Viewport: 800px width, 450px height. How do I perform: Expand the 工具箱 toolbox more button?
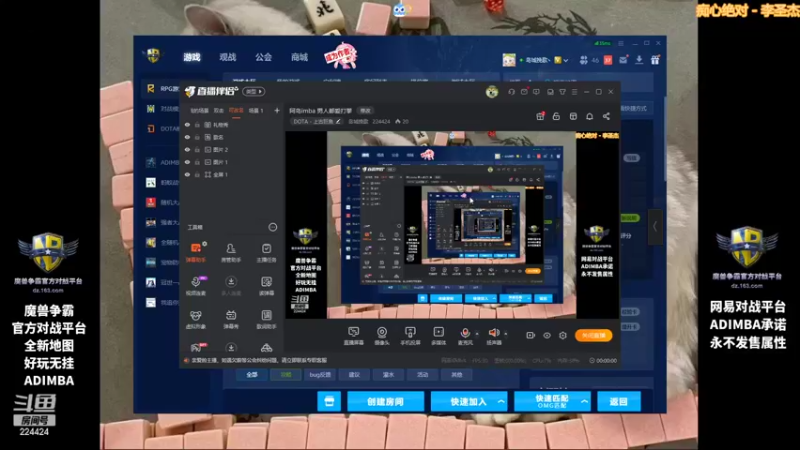pos(273,227)
